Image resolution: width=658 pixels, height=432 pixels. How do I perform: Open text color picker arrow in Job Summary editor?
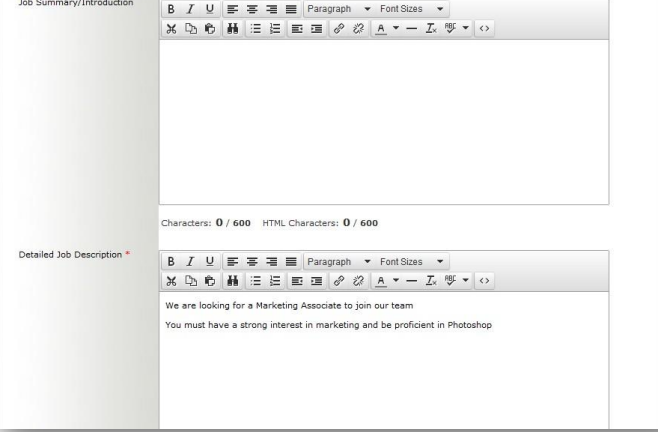pos(396,29)
